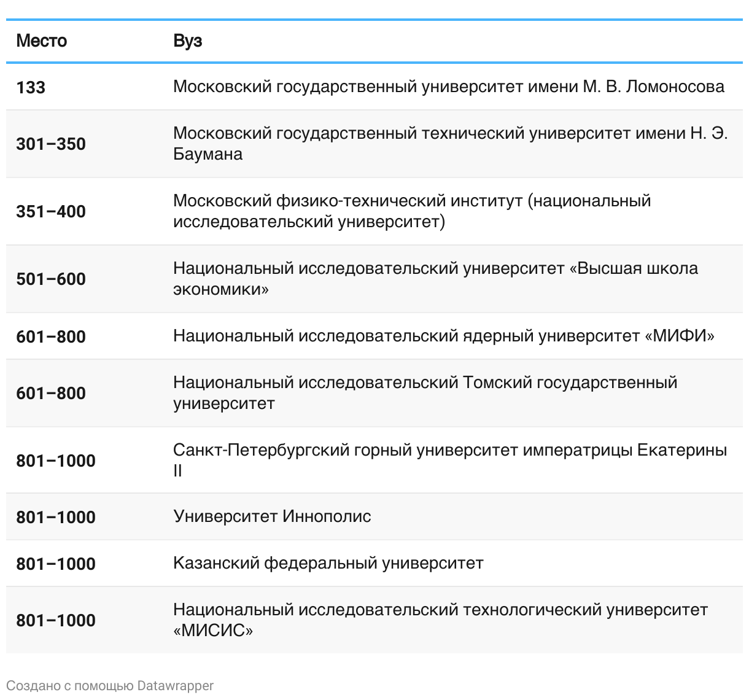The image size is (749, 700).
Task: Click the 801–1000 rank beside Университет Иннополис
Action: 56,517
